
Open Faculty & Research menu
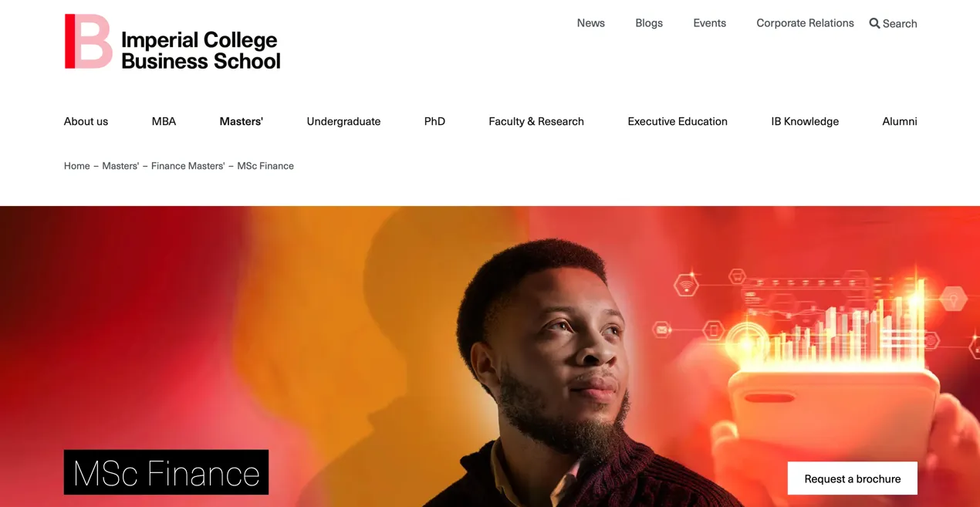tap(536, 121)
